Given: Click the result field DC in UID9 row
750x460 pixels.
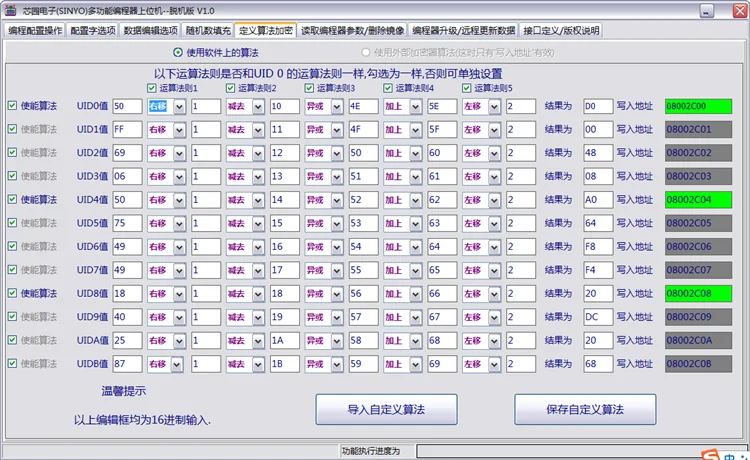Looking at the screenshot, I should pos(598,317).
